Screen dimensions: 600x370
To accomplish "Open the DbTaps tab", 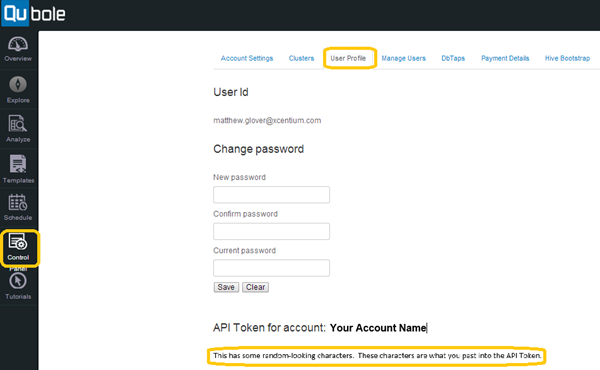I will pos(453,58).
